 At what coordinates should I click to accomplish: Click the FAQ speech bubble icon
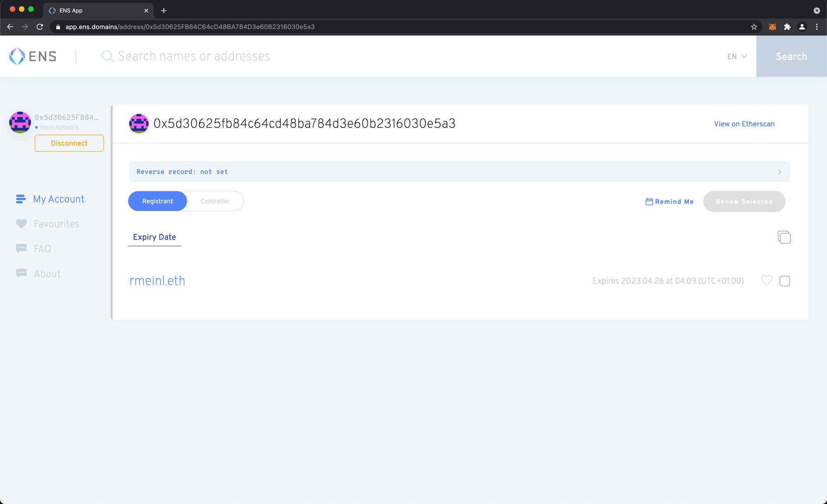[x=21, y=248]
